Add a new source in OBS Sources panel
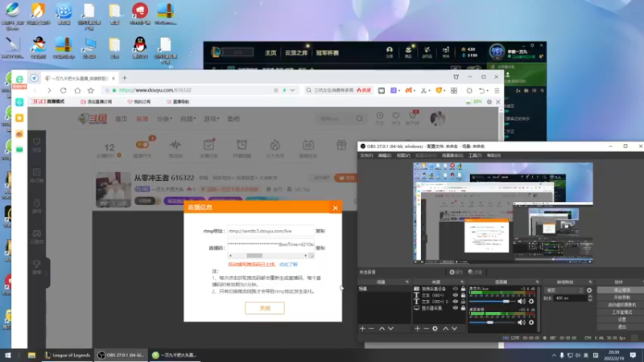Viewport: 644px width, 362px height. coord(417,329)
